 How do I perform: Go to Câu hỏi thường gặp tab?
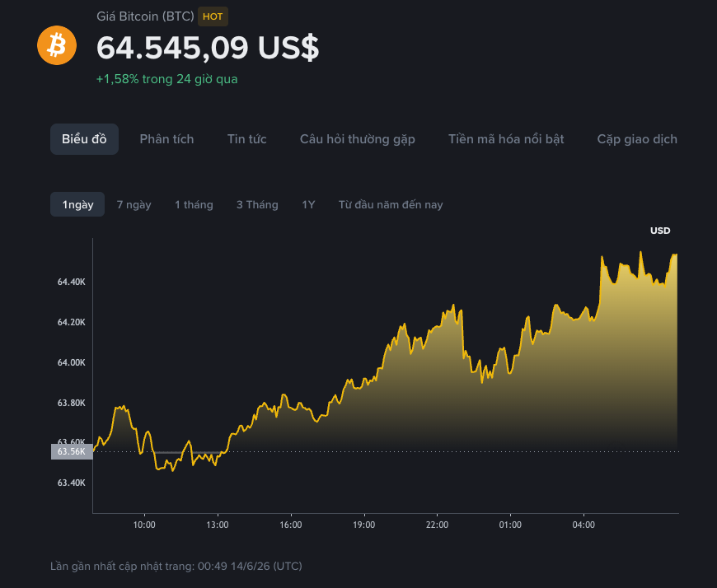pyautogui.click(x=357, y=139)
